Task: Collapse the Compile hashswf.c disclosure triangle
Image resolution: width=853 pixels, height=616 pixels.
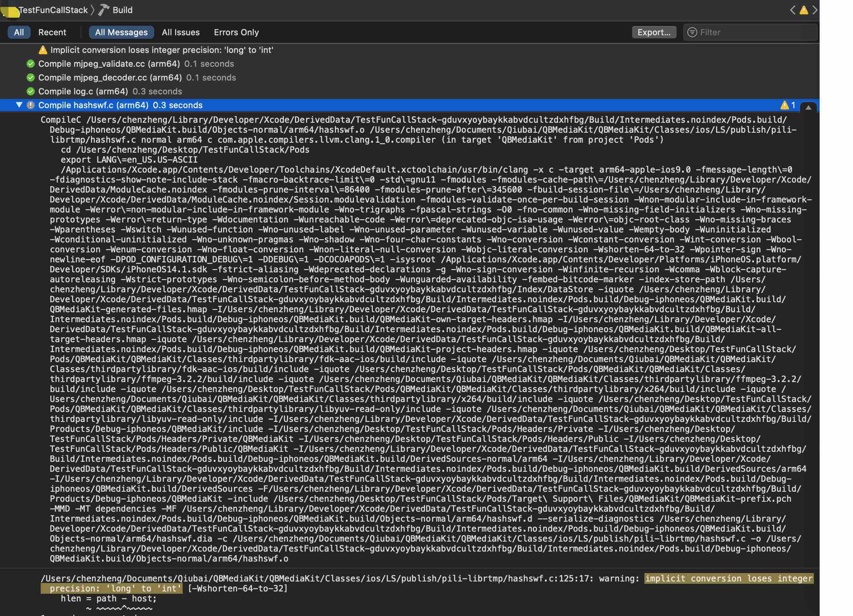Action: coord(19,105)
